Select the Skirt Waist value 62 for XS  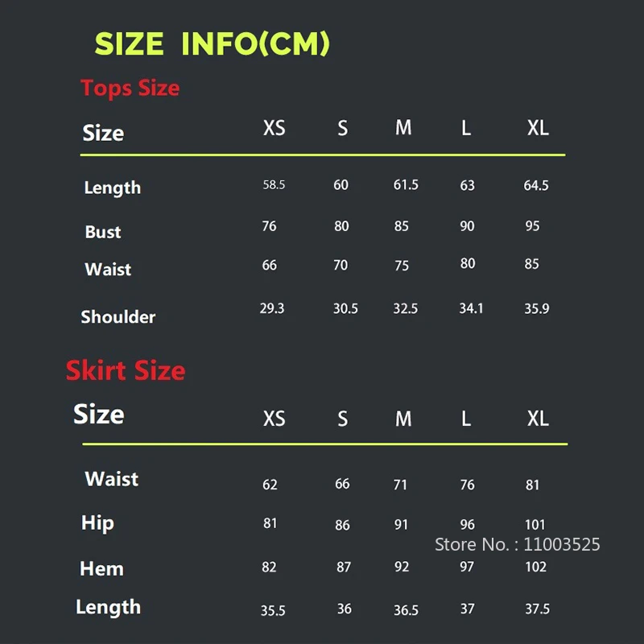coord(270,485)
